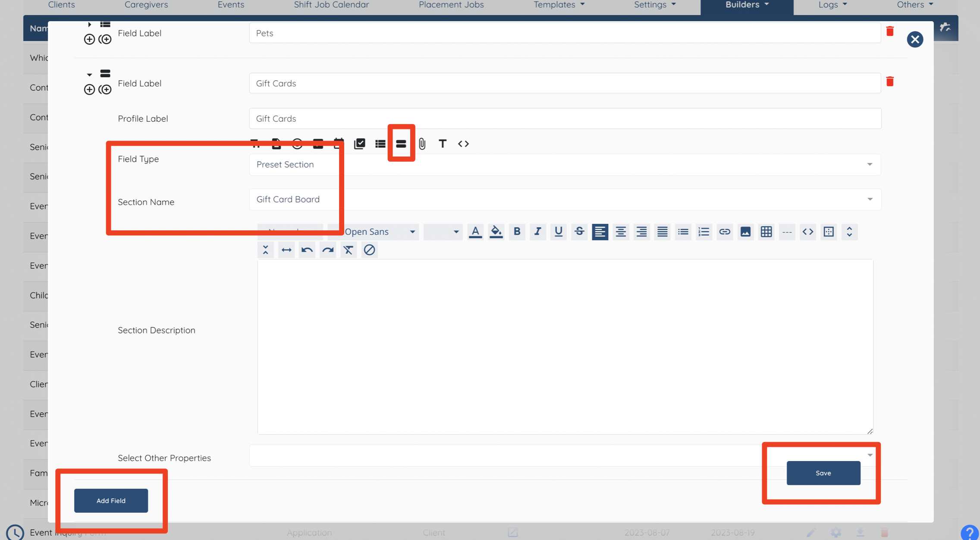Click the Save button
980x540 pixels.
tap(823, 473)
